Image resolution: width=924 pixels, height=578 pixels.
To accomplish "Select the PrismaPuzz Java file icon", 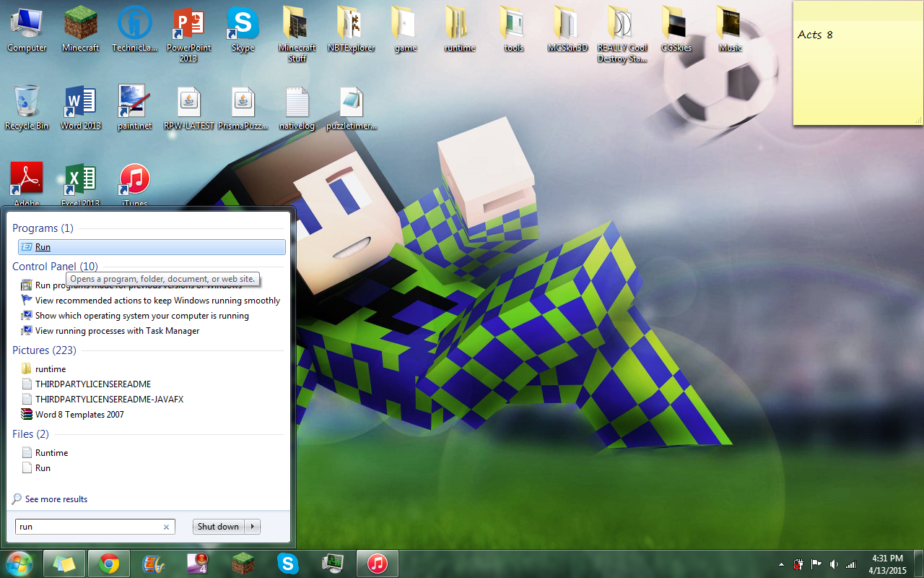I will click(x=243, y=107).
